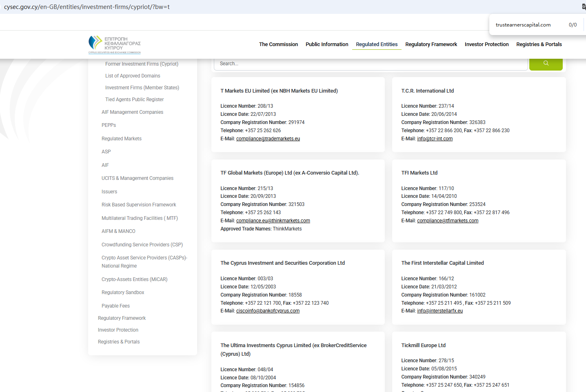Click the info@tcr-int.com email link
The image size is (586, 392).
pos(435,139)
